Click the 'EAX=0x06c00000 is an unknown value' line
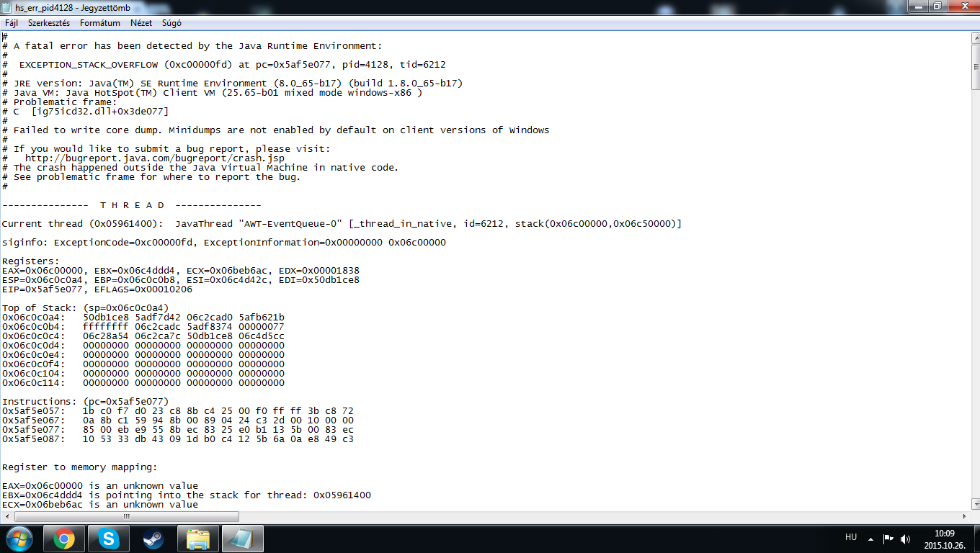 point(100,486)
